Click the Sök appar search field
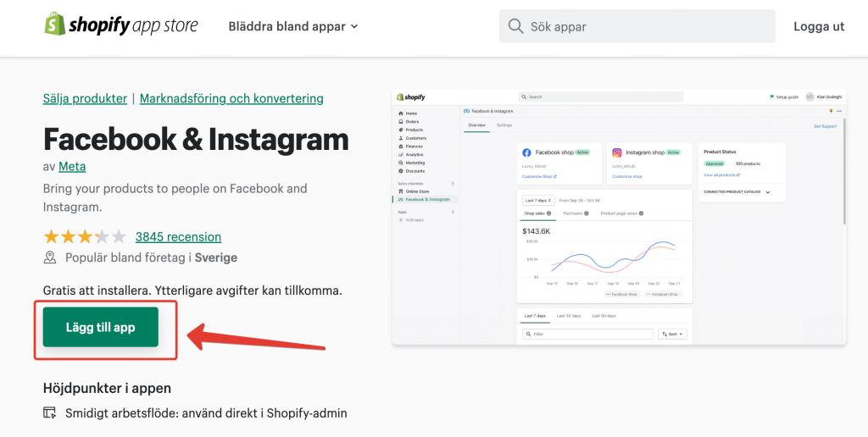This screenshot has height=437, width=868. click(637, 26)
